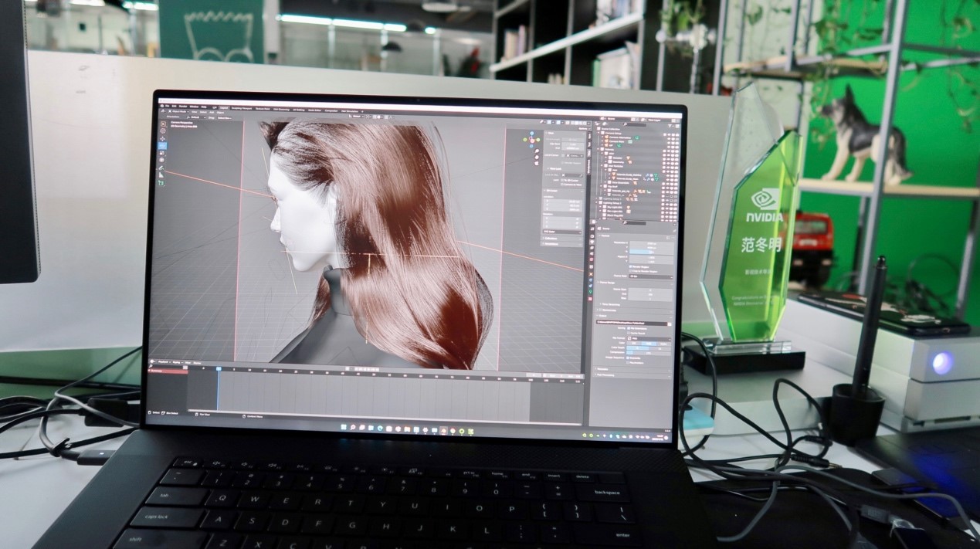Switch to the Layout workspace tab
Viewport: 980px width, 549px height.
coord(224,107)
